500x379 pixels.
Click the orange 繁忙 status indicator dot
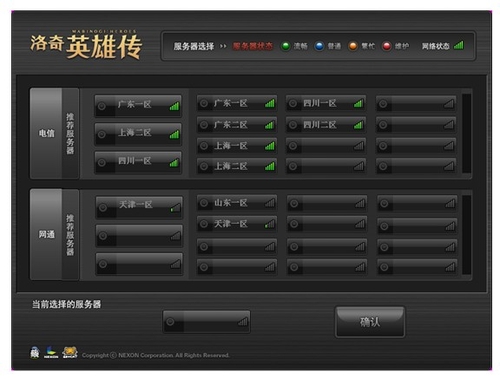[353, 46]
